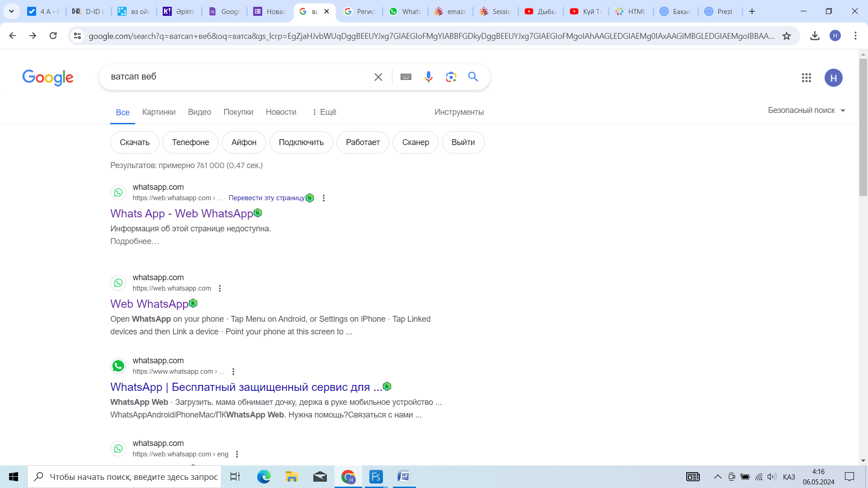Open the Ещё more filters menu

324,112
